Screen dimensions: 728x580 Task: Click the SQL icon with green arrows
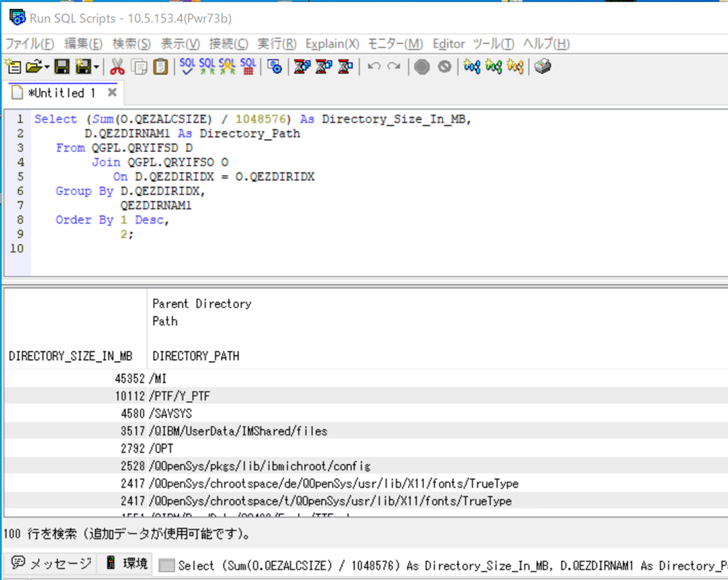[207, 66]
